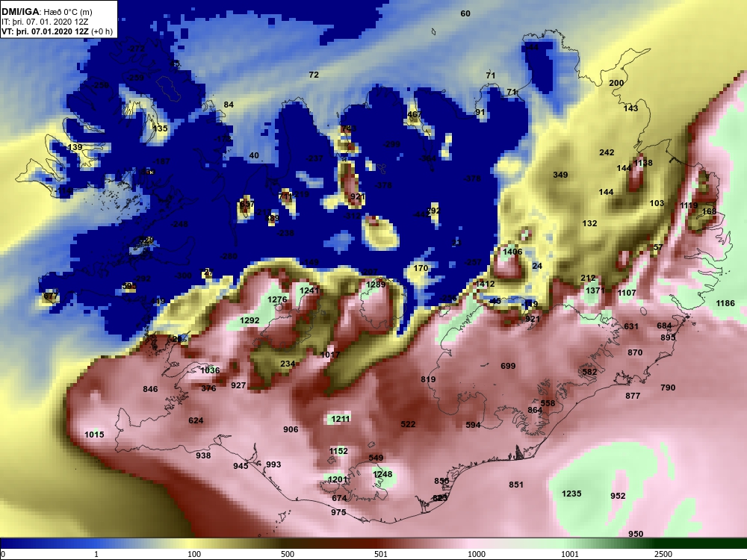Viewport: 747px width, 560px height.
Task: Click the map value 594
Action: pos(473,426)
